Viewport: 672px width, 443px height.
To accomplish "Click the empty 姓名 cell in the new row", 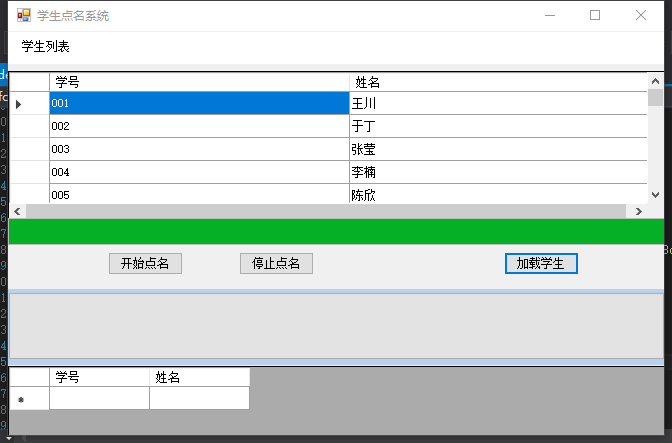I will tap(199, 398).
